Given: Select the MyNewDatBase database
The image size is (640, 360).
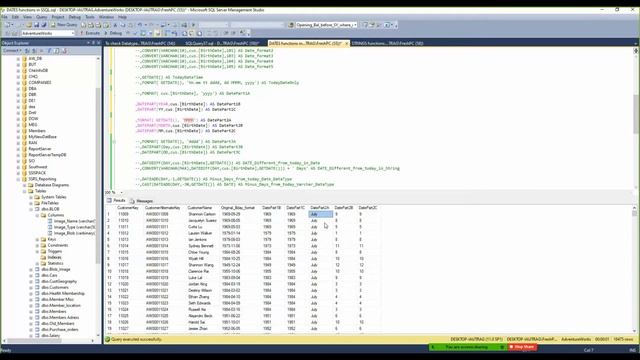Looking at the screenshot, I should (x=42, y=137).
